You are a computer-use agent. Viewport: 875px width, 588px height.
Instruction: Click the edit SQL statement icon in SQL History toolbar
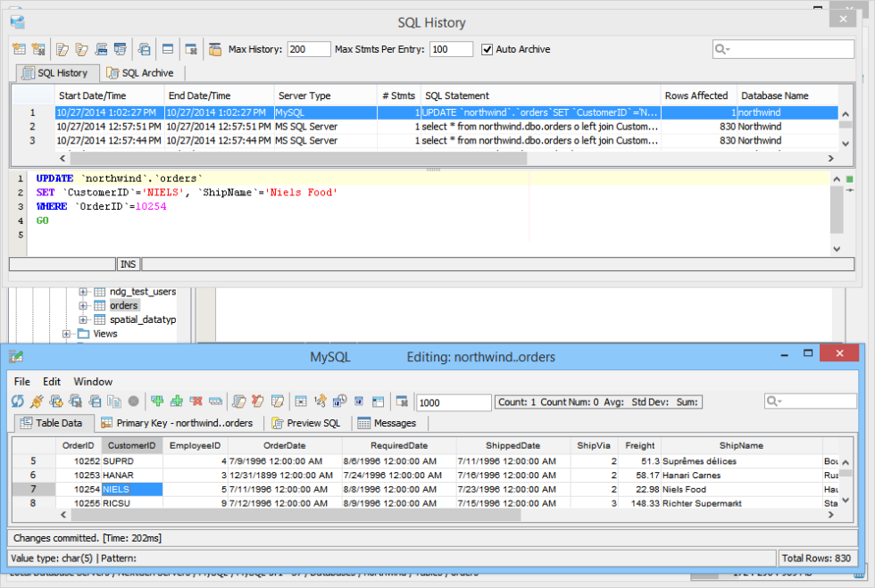(62, 49)
